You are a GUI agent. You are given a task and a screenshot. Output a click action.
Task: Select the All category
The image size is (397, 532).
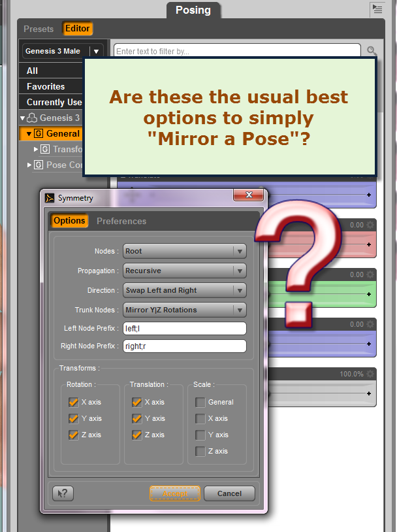[51, 71]
